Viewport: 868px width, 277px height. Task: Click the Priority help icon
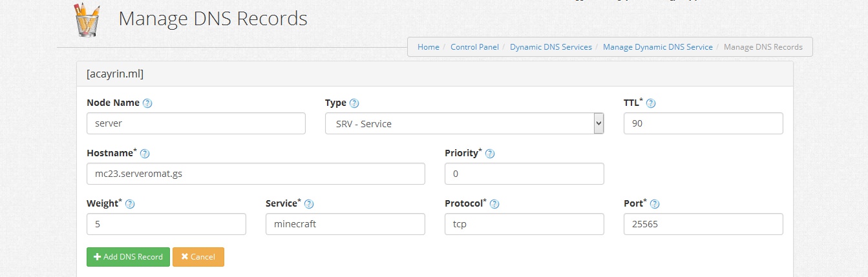490,154
